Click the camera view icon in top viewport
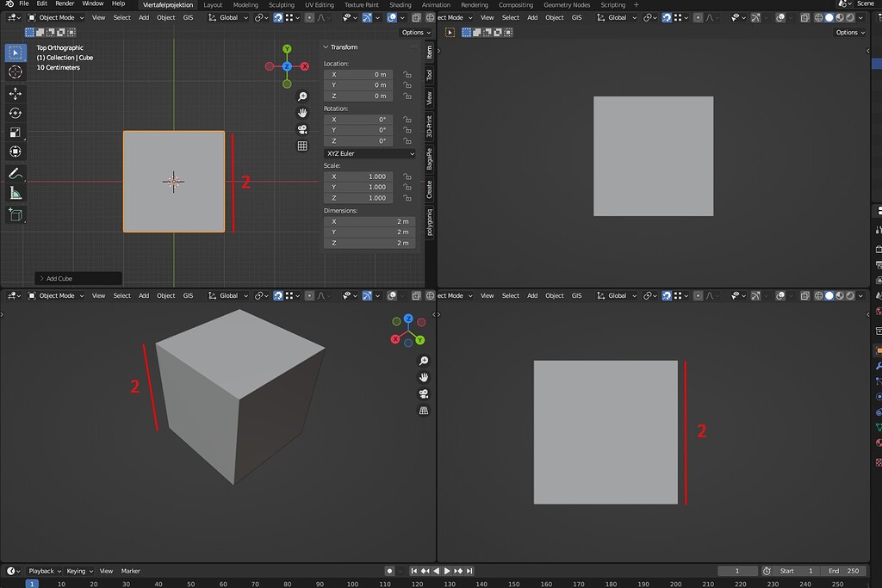The width and height of the screenshot is (882, 588). tap(301, 129)
